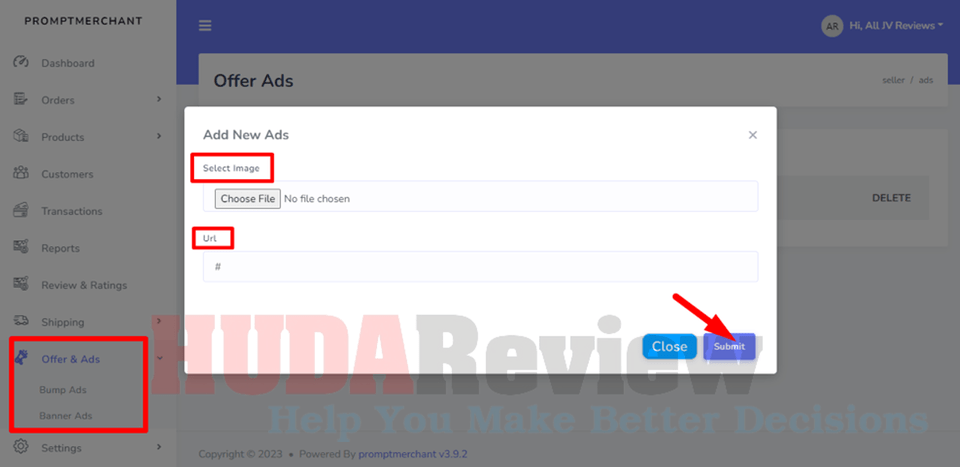Collapse the Offer & Ads menu

click(159, 358)
